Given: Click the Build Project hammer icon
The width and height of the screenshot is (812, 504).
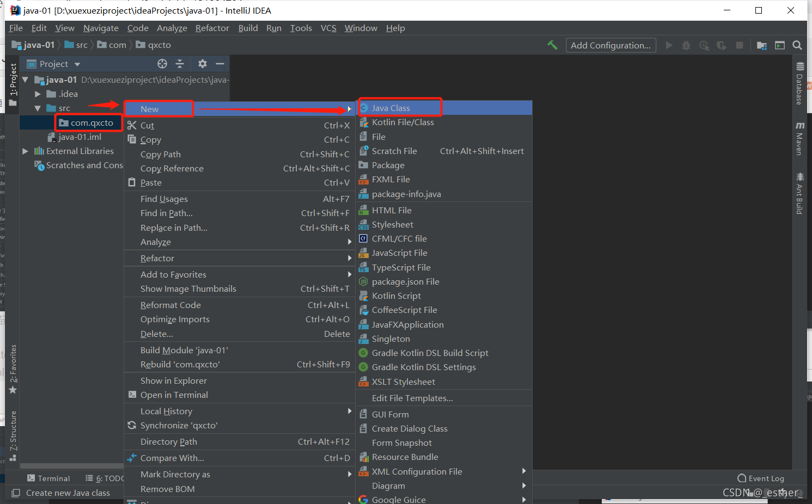Looking at the screenshot, I should point(552,45).
